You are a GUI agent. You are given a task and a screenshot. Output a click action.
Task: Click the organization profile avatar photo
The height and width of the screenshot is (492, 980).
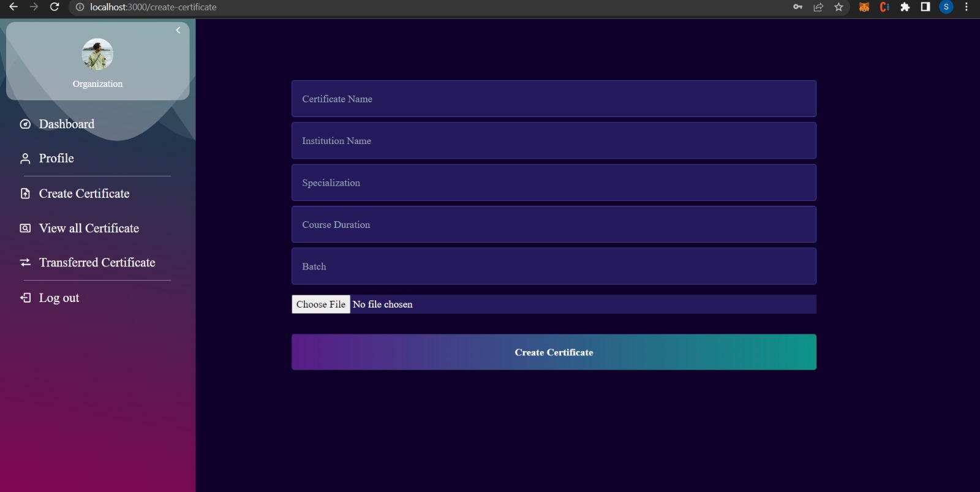(x=97, y=55)
